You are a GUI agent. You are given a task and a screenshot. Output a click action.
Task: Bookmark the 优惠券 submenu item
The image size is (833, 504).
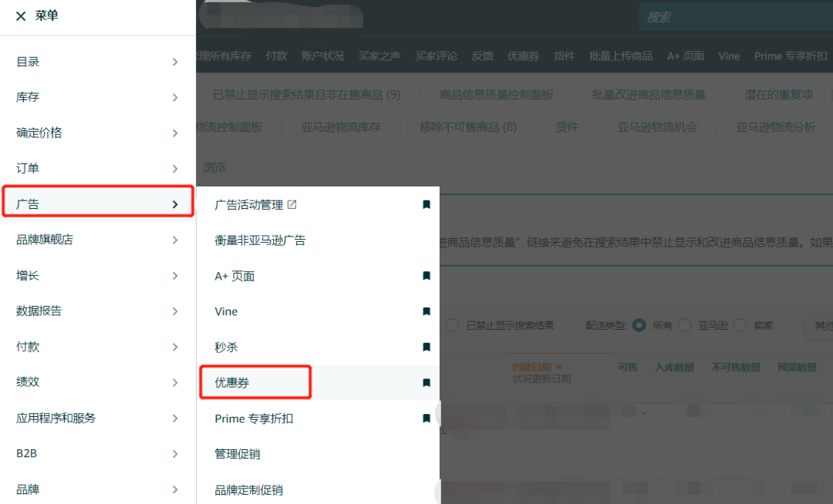427,381
